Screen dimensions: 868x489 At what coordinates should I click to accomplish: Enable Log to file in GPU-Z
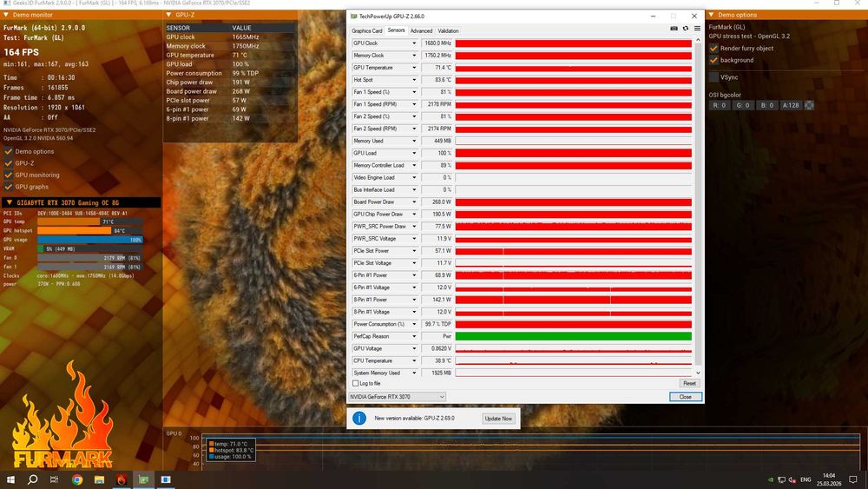point(355,383)
